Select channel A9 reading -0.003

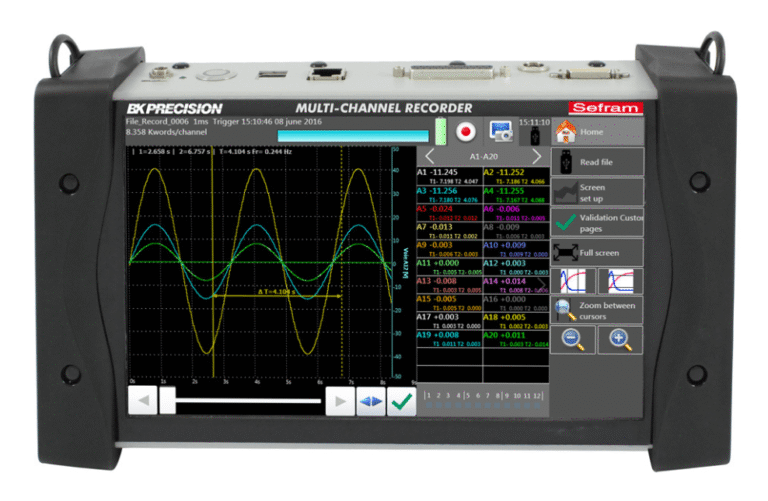click(x=449, y=249)
